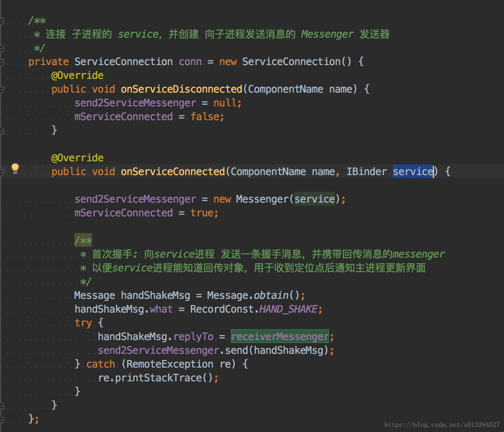Click the 'private' keyword
Screen dimensions: 504x432
[x=48, y=62]
